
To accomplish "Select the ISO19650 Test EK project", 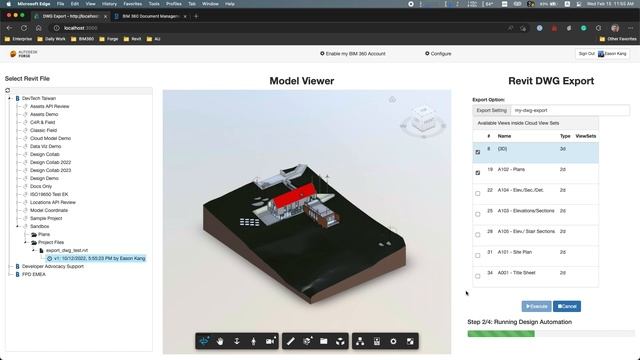I will [49, 194].
